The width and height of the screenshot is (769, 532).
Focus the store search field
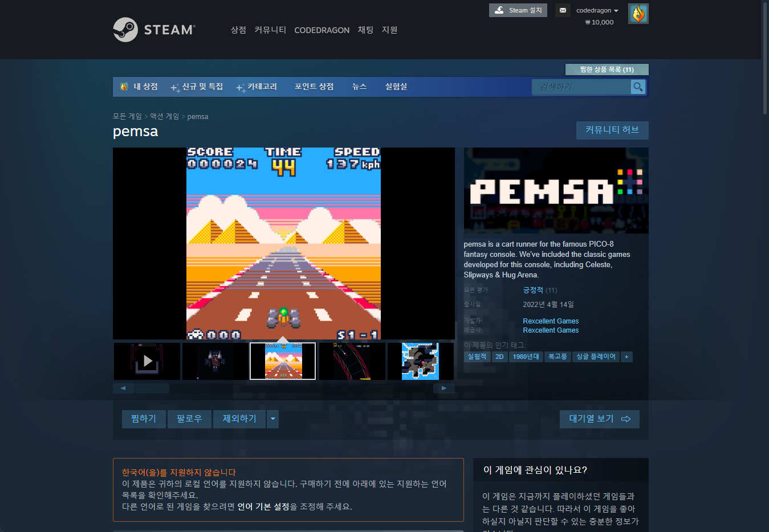click(x=581, y=87)
